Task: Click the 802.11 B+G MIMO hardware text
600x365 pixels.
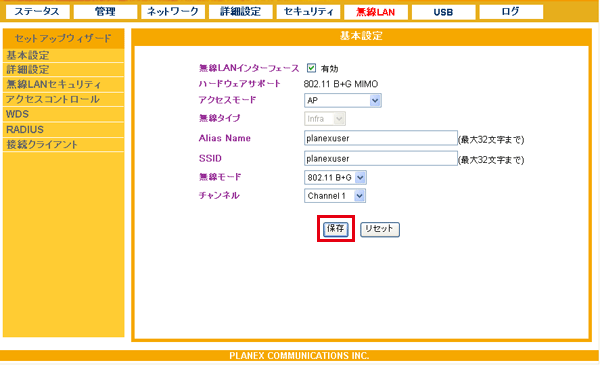Action: 341,84
